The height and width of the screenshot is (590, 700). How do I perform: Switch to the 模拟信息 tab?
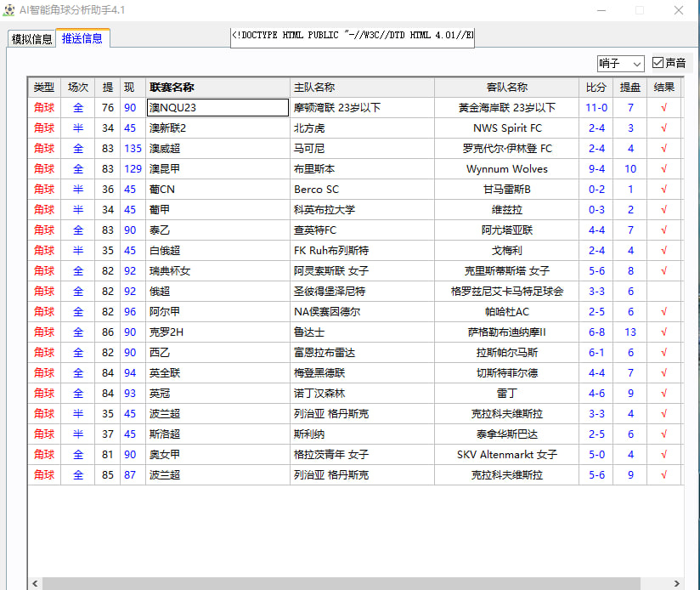(31, 39)
